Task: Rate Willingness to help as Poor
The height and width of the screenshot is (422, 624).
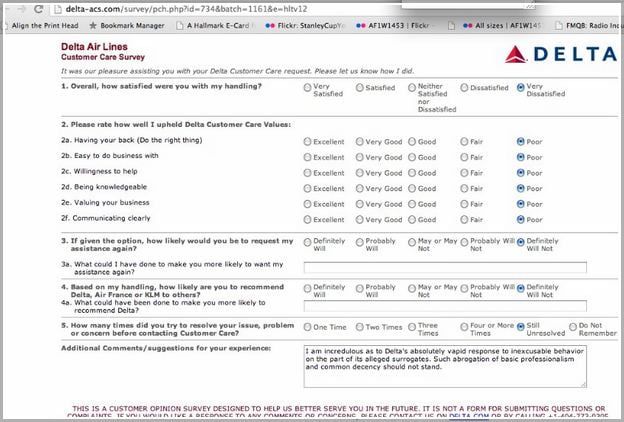Action: (x=521, y=173)
